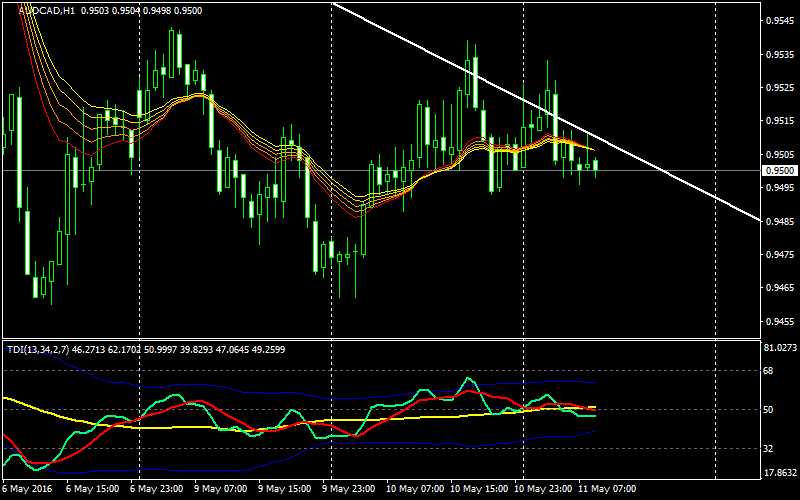Screen dimensions: 800x500
Task: Click the TDI level 50 axis label
Action: (x=768, y=410)
